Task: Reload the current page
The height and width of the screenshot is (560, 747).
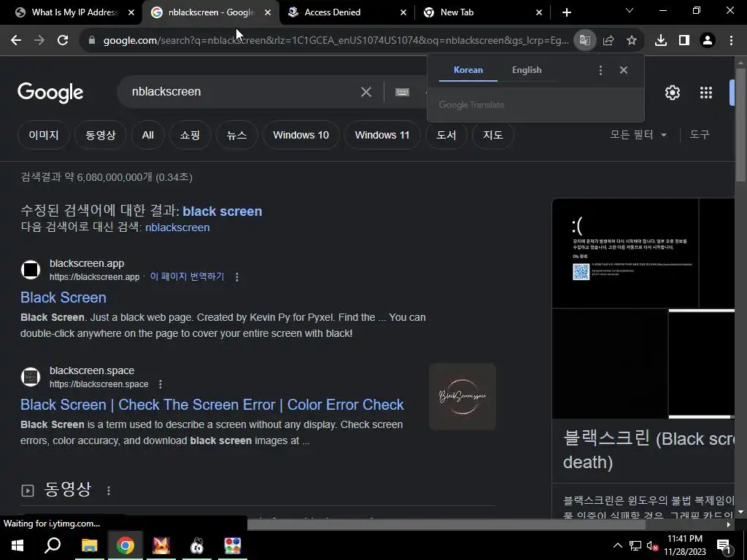Action: [63, 41]
